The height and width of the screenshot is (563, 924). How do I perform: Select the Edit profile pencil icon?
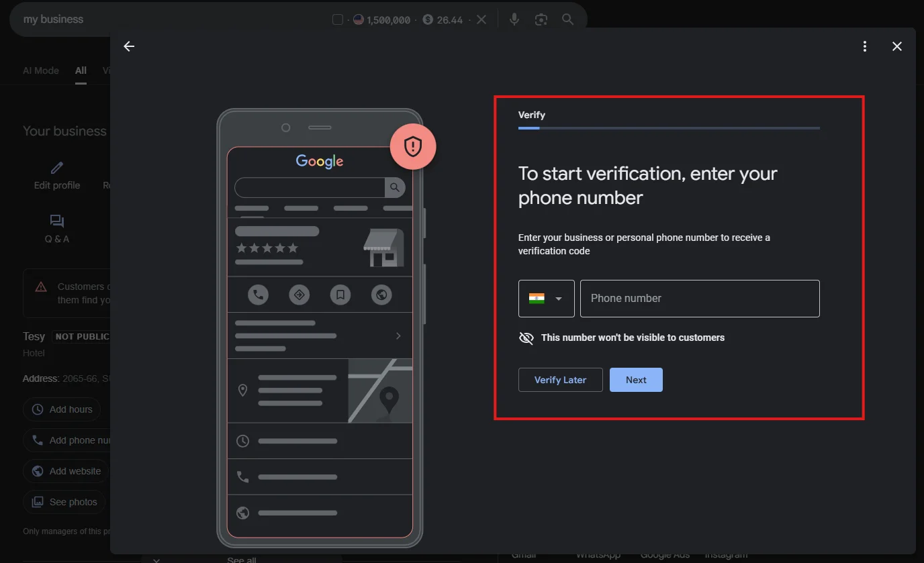coord(56,167)
